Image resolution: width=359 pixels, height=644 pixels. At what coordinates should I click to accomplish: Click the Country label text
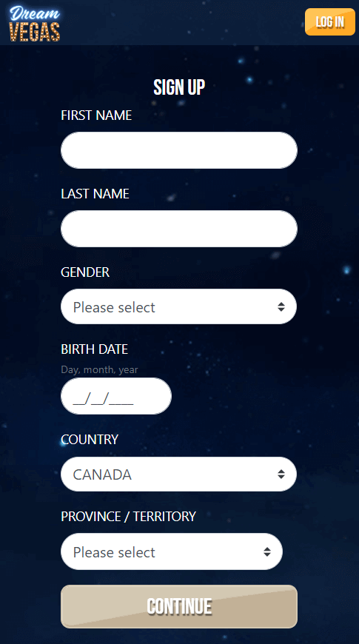tap(90, 440)
